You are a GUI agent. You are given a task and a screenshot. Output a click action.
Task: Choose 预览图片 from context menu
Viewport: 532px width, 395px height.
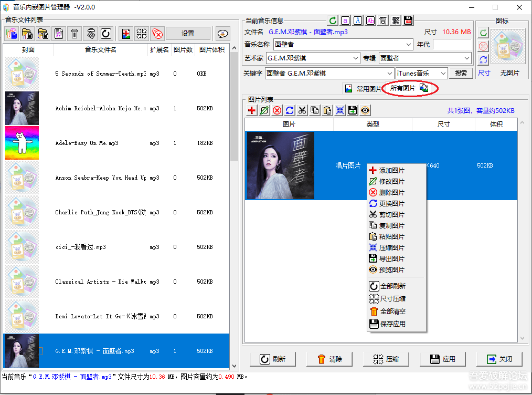point(396,269)
